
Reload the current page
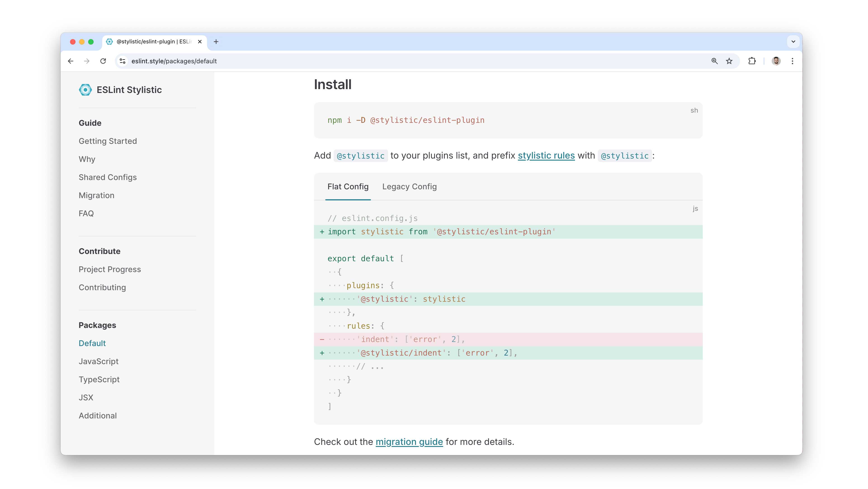pos(103,61)
